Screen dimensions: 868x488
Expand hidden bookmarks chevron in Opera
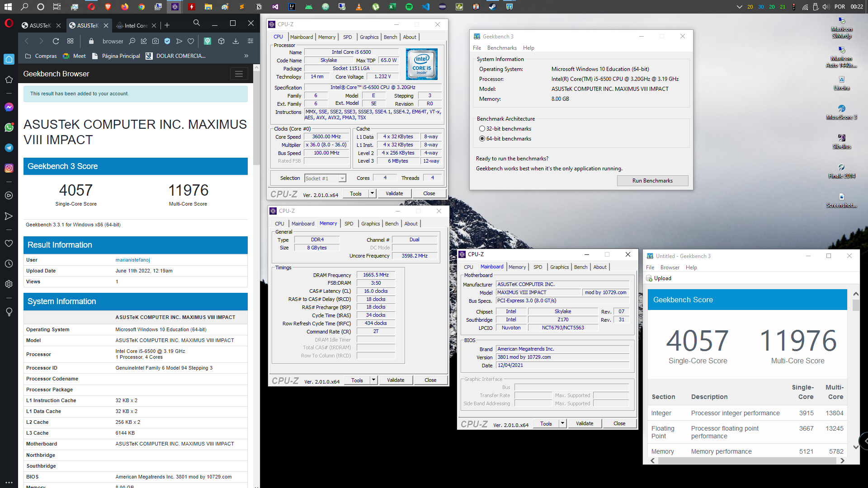(246, 56)
